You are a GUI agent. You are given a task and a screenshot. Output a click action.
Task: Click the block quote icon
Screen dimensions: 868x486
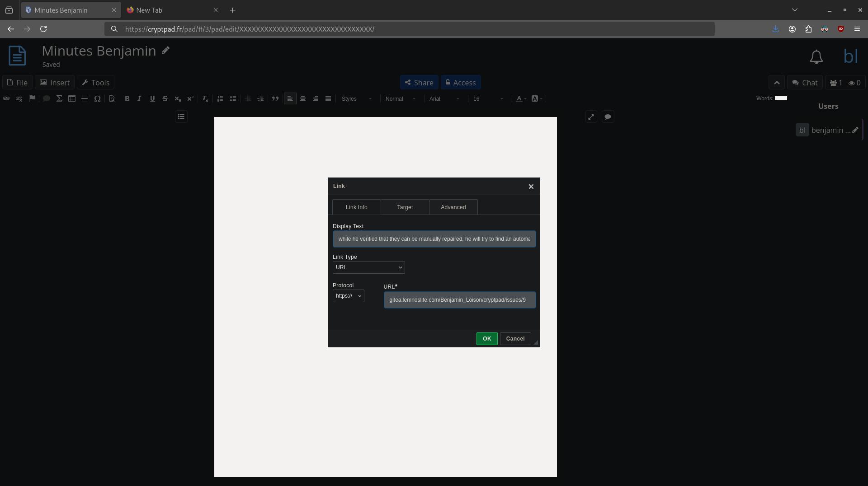click(275, 98)
